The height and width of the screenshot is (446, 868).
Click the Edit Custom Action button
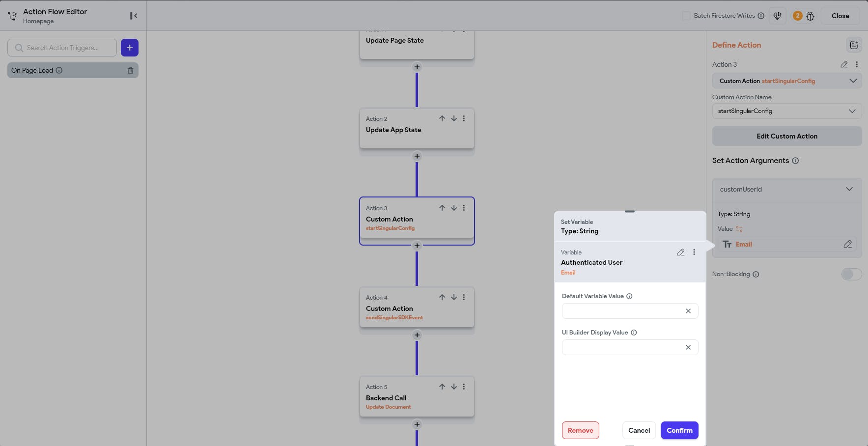coord(787,136)
